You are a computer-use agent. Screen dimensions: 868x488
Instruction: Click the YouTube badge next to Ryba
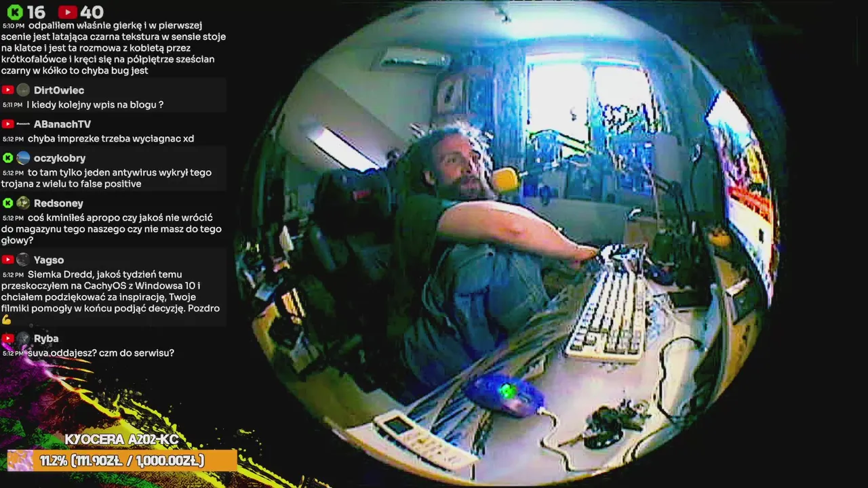click(7, 338)
